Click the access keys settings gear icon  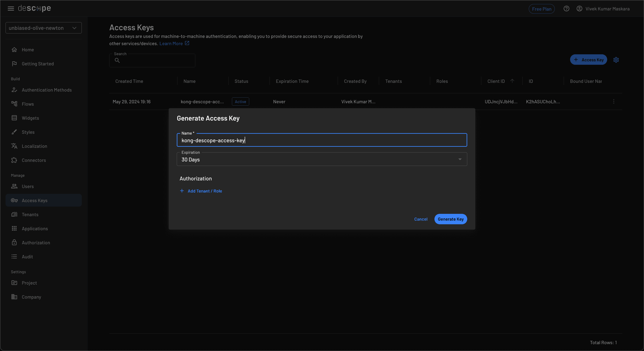pyautogui.click(x=616, y=60)
